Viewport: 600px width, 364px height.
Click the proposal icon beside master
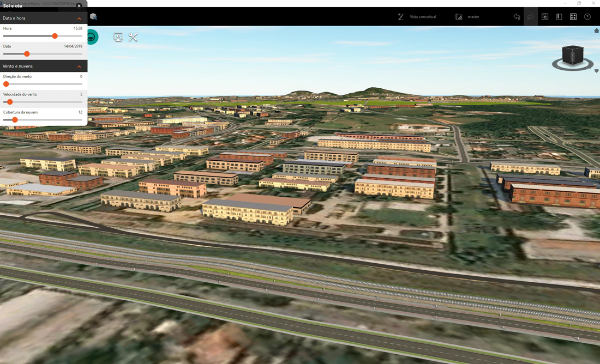tap(459, 17)
